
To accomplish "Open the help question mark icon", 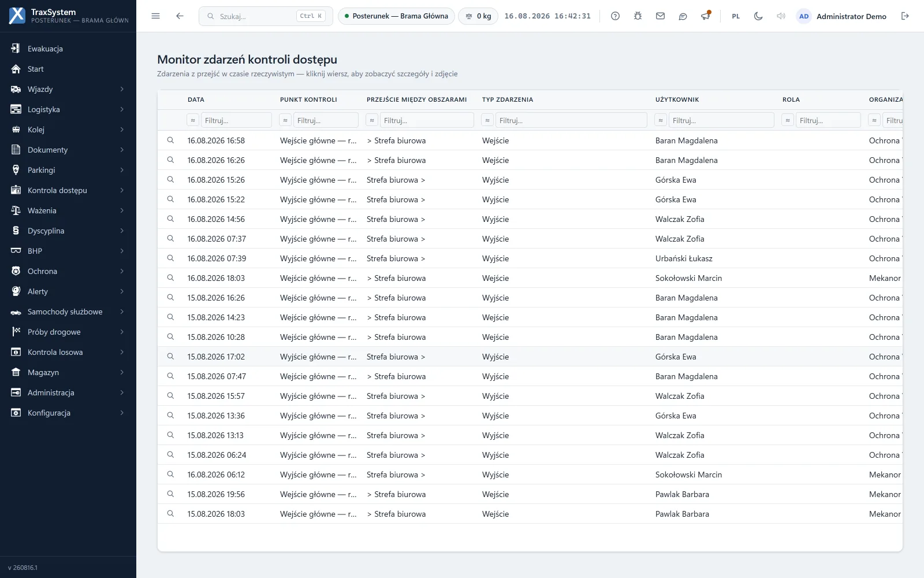I will (615, 16).
